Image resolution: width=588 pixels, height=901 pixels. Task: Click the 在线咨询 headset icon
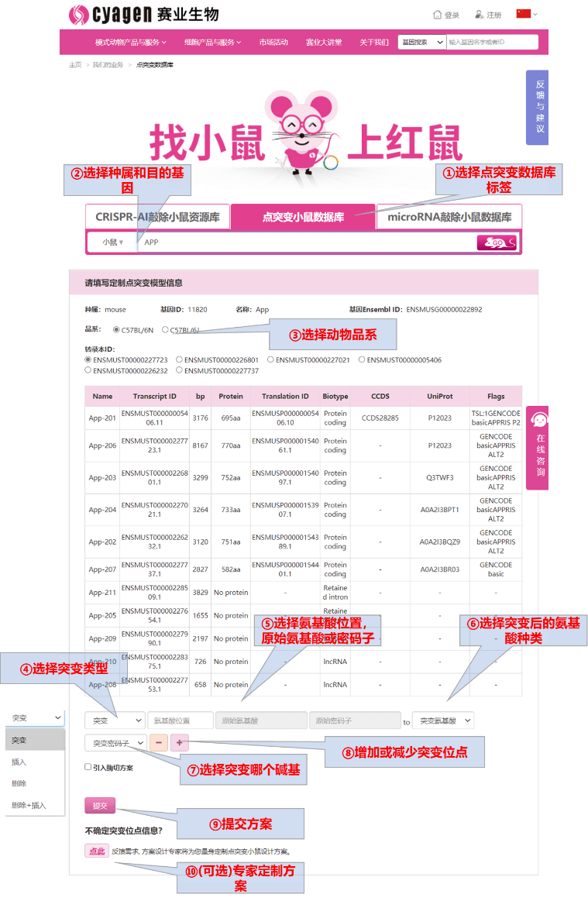539,420
